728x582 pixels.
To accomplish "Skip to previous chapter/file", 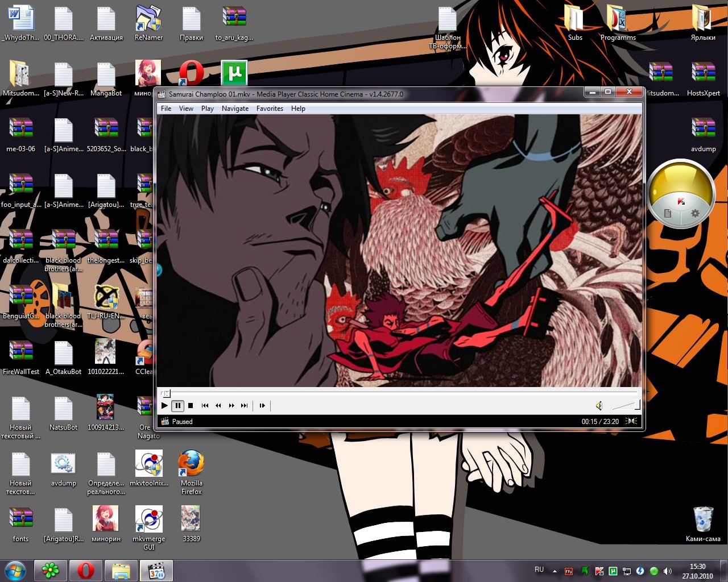I will [x=205, y=405].
